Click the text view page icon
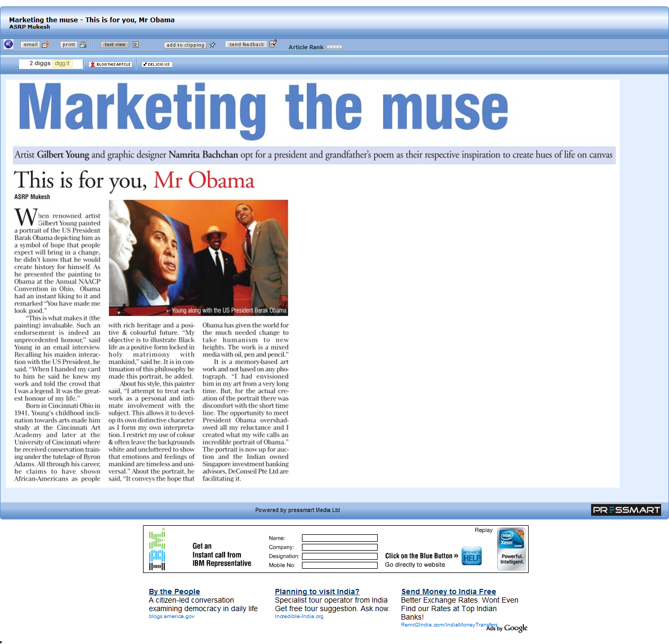Screen dimensions: 669x644 pos(136,45)
